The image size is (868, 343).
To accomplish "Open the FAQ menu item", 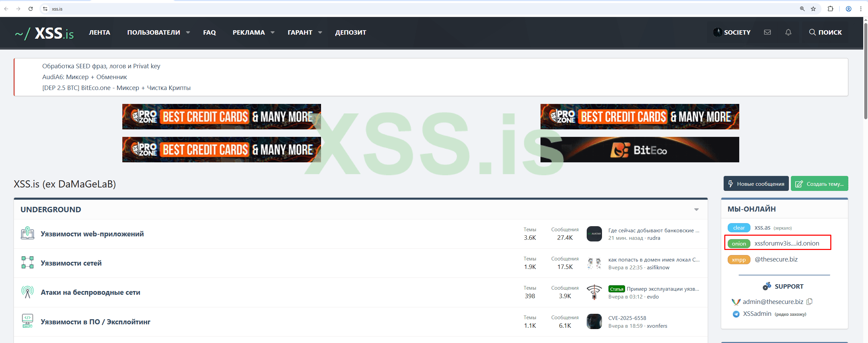I will point(210,33).
